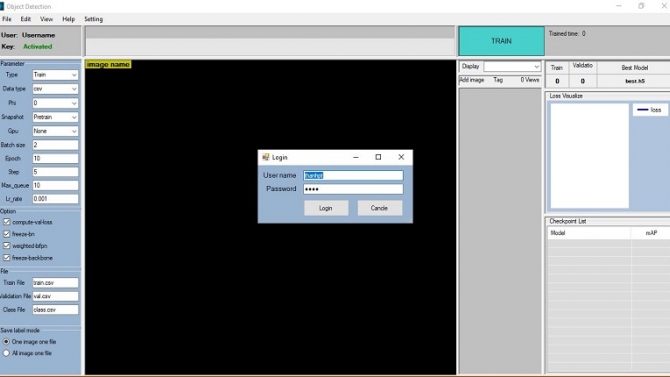Screen dimensions: 670x377
Task: Click the Login dialog app icon
Action: (x=266, y=157)
